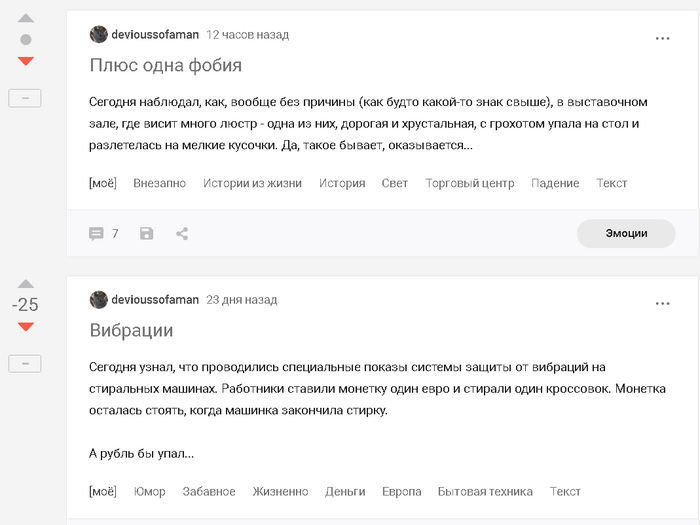Viewport: 700px width, 525px height.
Task: Select the "Торговый центр" tag
Action: coord(469,183)
